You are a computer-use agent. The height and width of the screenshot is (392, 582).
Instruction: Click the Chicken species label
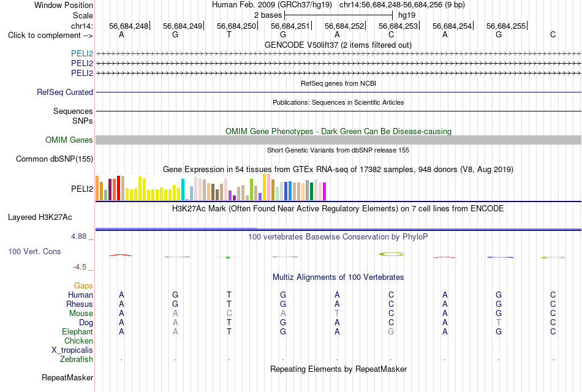[x=78, y=341]
